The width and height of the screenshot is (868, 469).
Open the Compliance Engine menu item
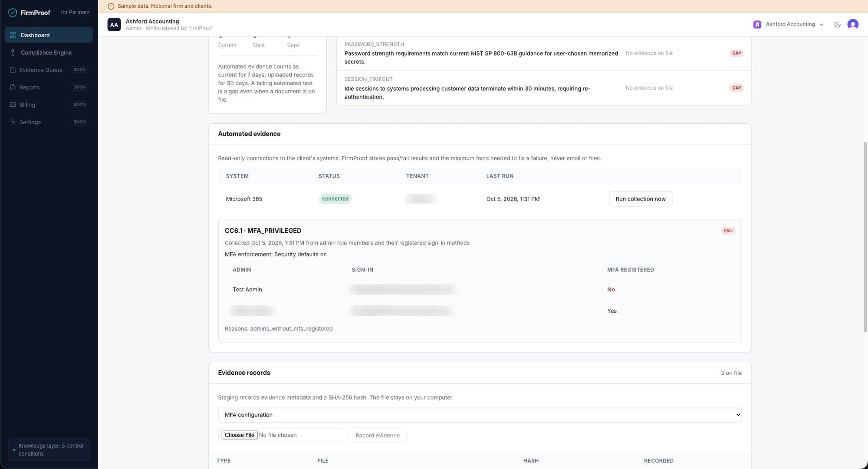pos(49,53)
